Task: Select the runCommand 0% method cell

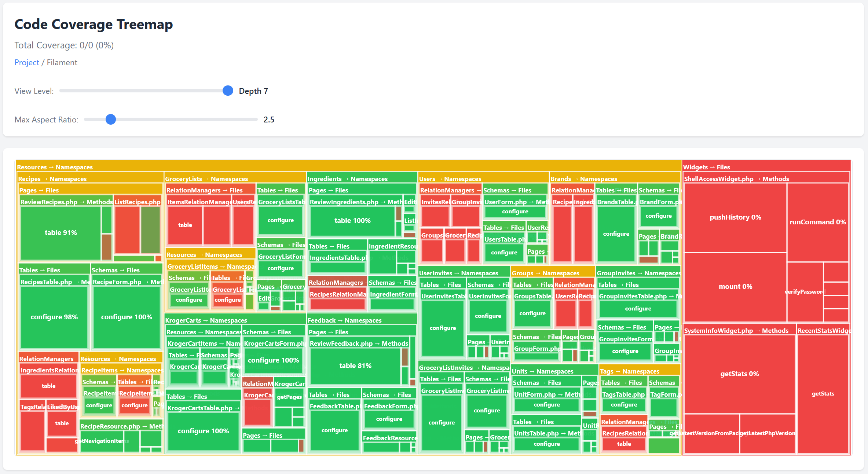Action: pos(817,222)
